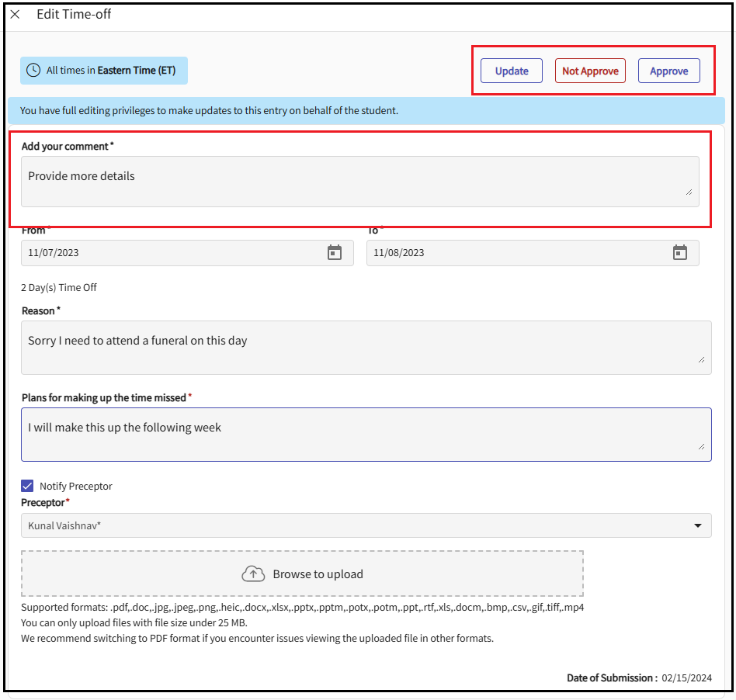
Task: Click the comment box resize handle
Action: pos(689,192)
